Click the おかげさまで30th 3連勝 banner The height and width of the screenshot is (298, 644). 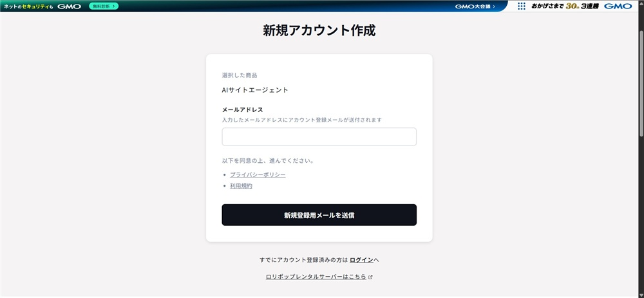click(x=565, y=6)
